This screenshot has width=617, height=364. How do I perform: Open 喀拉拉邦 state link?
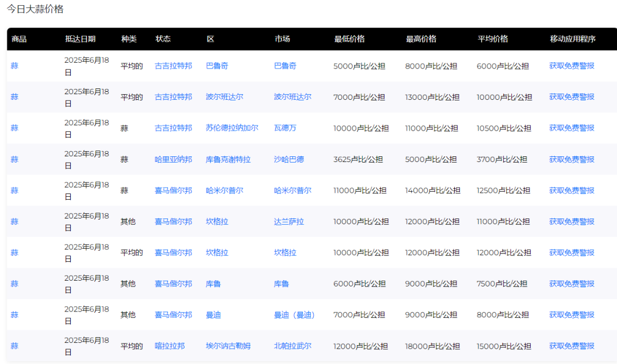[169, 346]
